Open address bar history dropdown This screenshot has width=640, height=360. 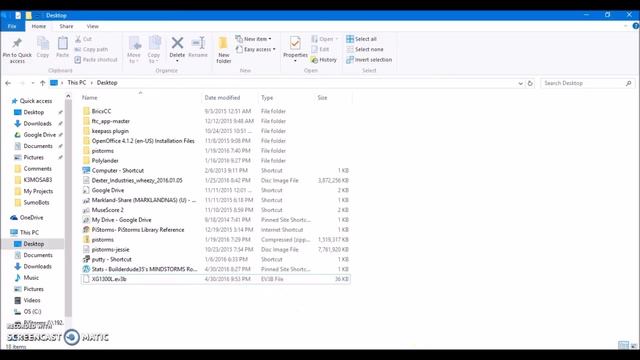[x=520, y=83]
